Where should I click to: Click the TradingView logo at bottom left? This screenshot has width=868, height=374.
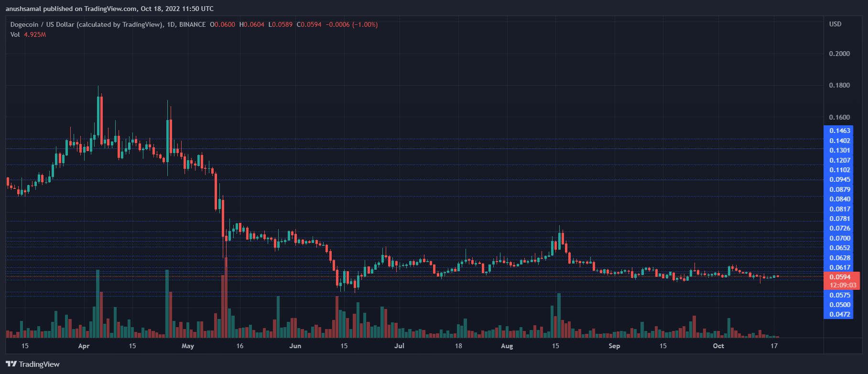click(x=33, y=364)
